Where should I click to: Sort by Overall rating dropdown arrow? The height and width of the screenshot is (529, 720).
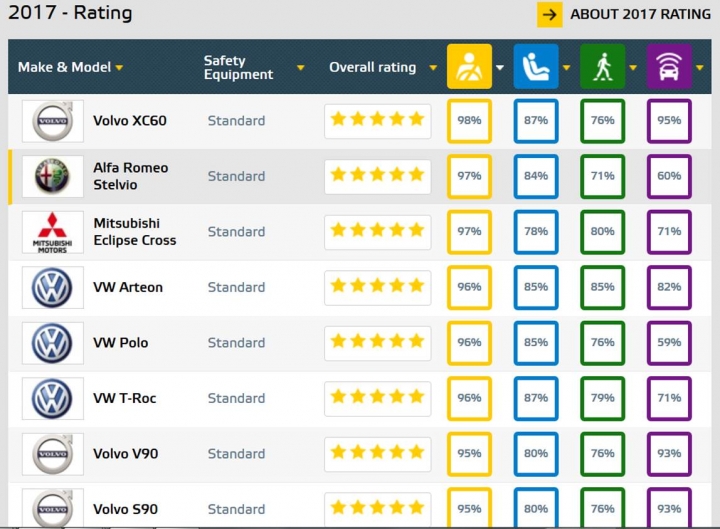click(x=433, y=68)
